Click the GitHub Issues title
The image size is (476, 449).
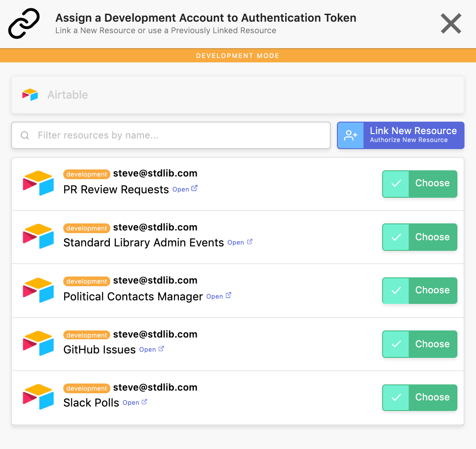point(100,350)
